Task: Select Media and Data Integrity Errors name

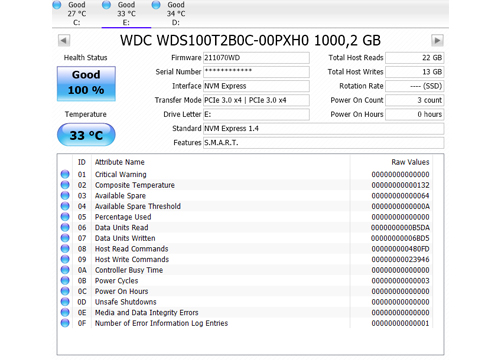Action: [147, 313]
